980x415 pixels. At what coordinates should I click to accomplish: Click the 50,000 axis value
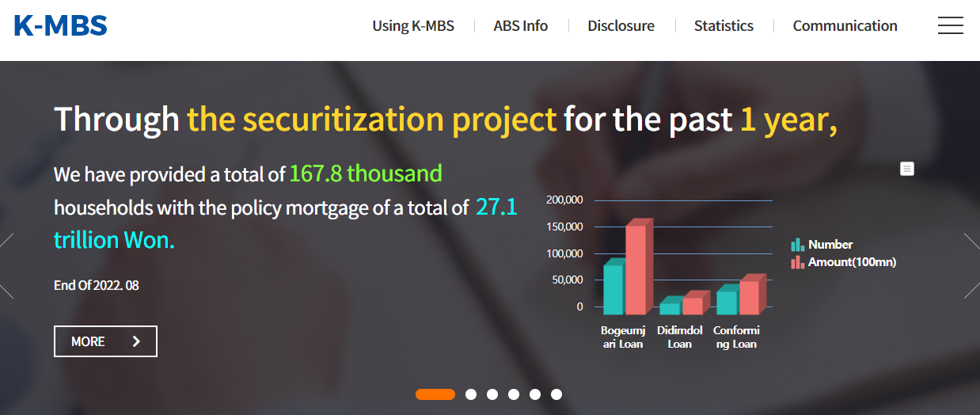pyautogui.click(x=568, y=280)
